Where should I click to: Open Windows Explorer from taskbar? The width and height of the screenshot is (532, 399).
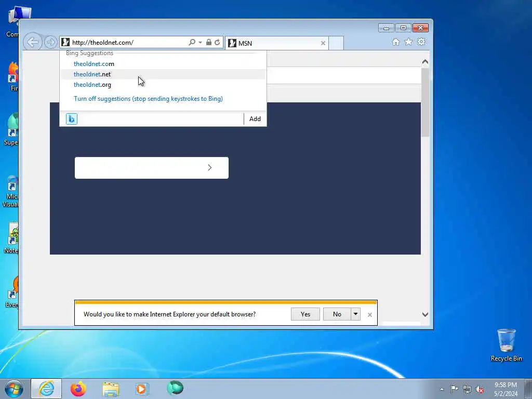[111, 389]
